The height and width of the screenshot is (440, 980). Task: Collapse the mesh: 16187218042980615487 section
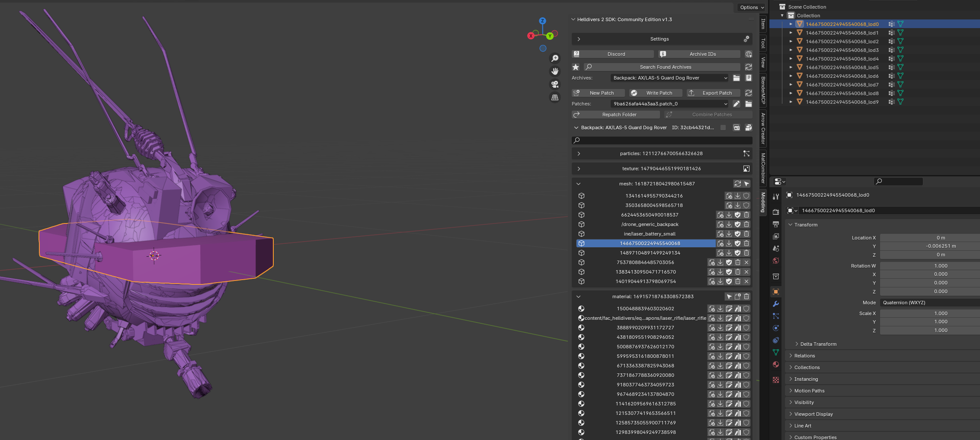[x=579, y=184]
